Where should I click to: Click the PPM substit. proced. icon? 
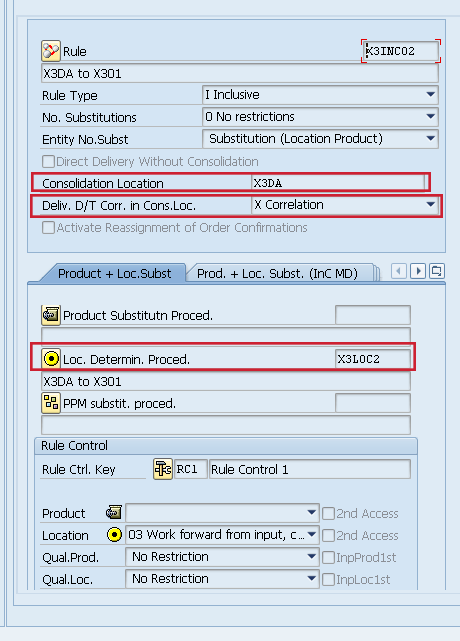pos(51,403)
